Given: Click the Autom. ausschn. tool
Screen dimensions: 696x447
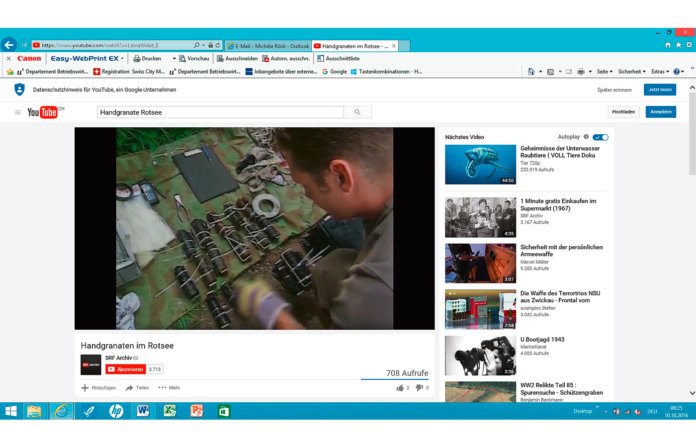Looking at the screenshot, I should (x=285, y=59).
